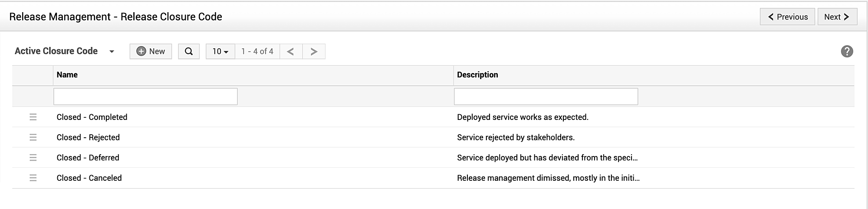
Task: Open the Closed - Completed closure code
Action: click(x=92, y=117)
